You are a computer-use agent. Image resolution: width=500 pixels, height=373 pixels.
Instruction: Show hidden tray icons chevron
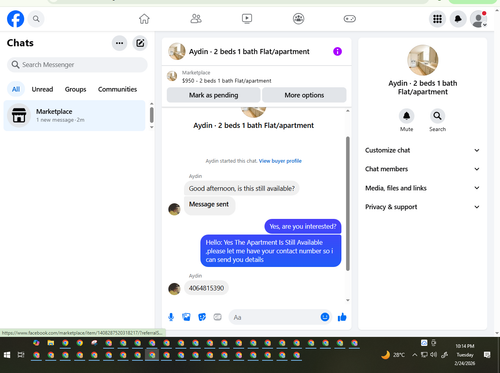[414, 355]
